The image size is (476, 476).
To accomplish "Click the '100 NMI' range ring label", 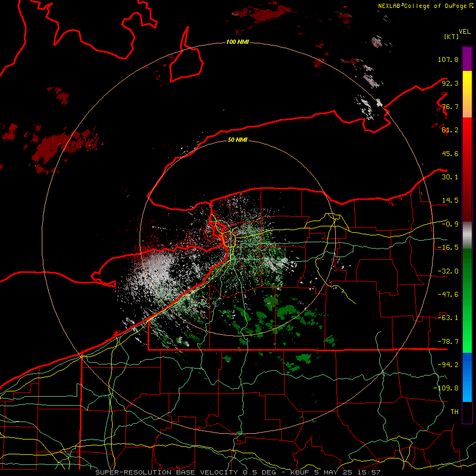I will pyautogui.click(x=237, y=42).
